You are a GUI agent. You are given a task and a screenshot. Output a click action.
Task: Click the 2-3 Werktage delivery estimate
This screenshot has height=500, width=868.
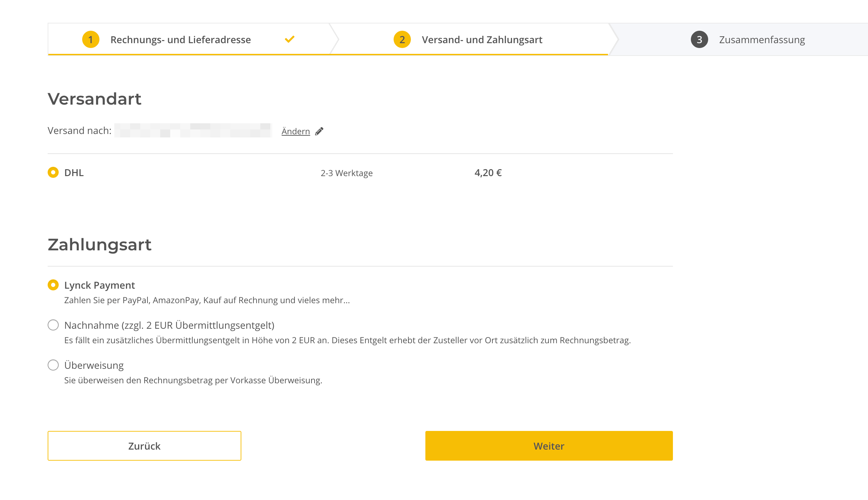[x=346, y=173]
